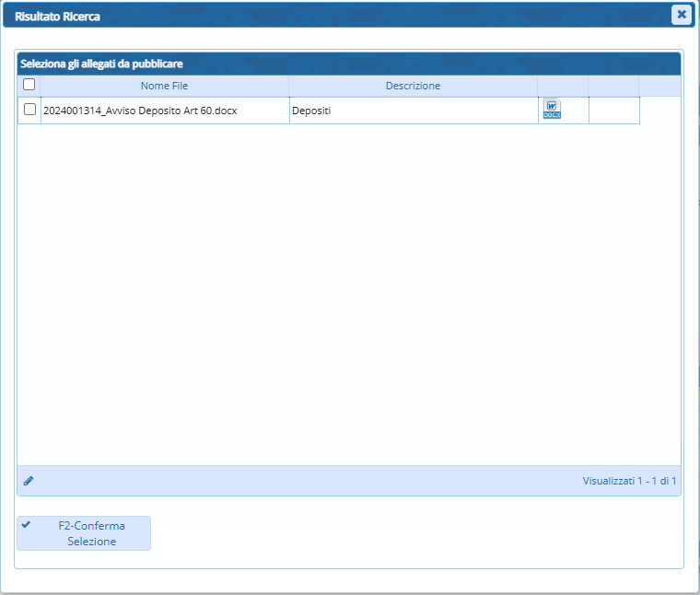700x595 pixels.
Task: Click the narrow header cell beside last column
Action: pos(659,86)
